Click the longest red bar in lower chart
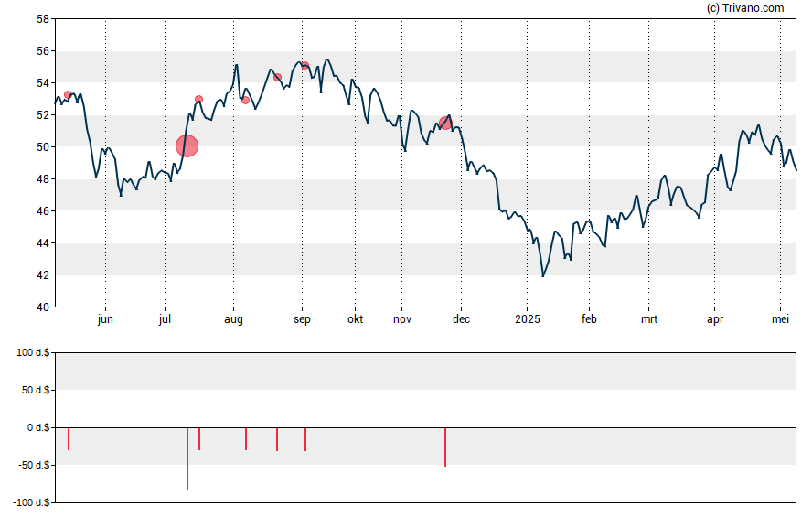 [x=187, y=459]
